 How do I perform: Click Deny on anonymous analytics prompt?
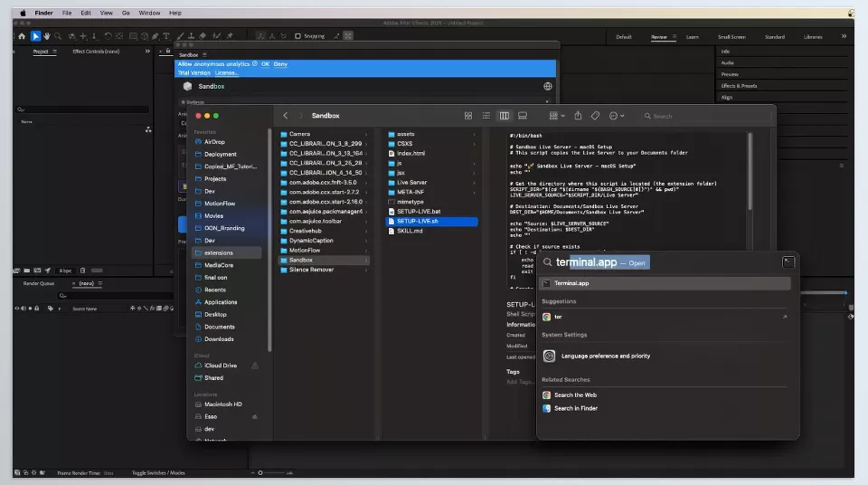[x=280, y=64]
